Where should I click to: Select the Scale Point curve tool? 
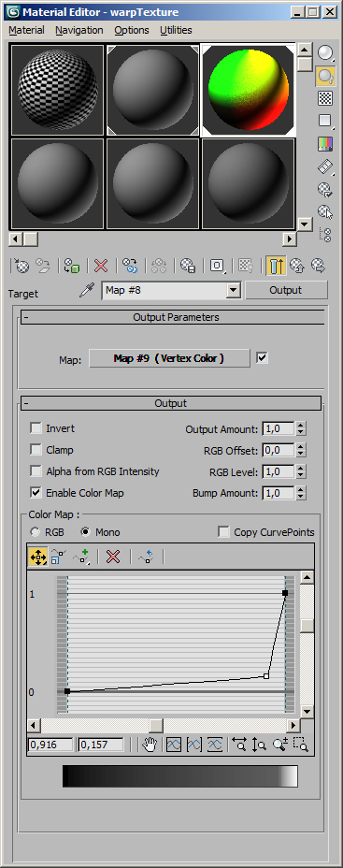coord(58,557)
